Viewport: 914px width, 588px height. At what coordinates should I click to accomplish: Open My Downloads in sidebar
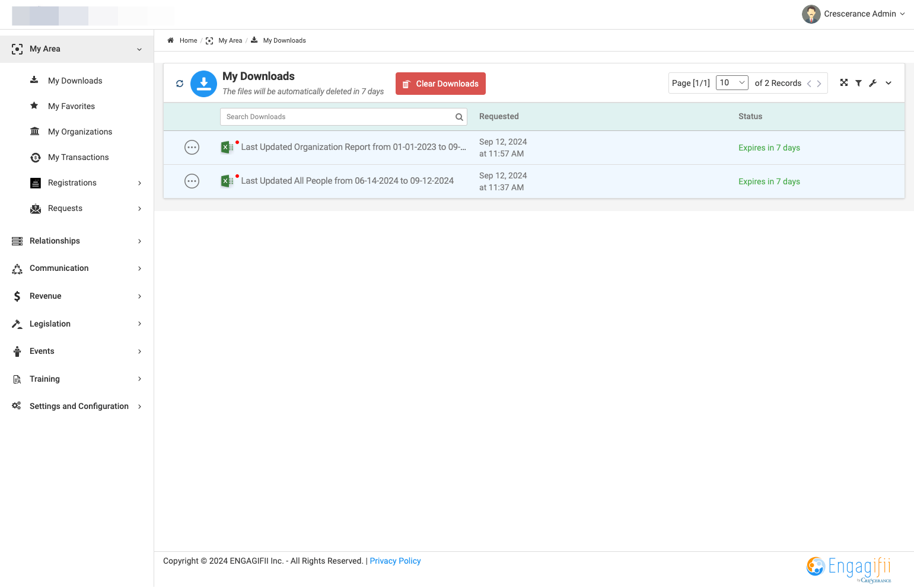[x=75, y=81]
